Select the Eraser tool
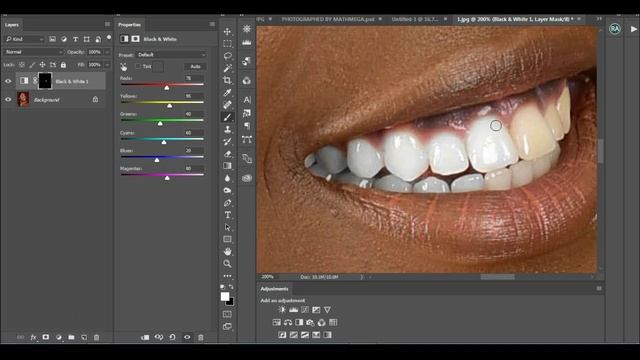This screenshot has width=640, height=360. coord(227,154)
